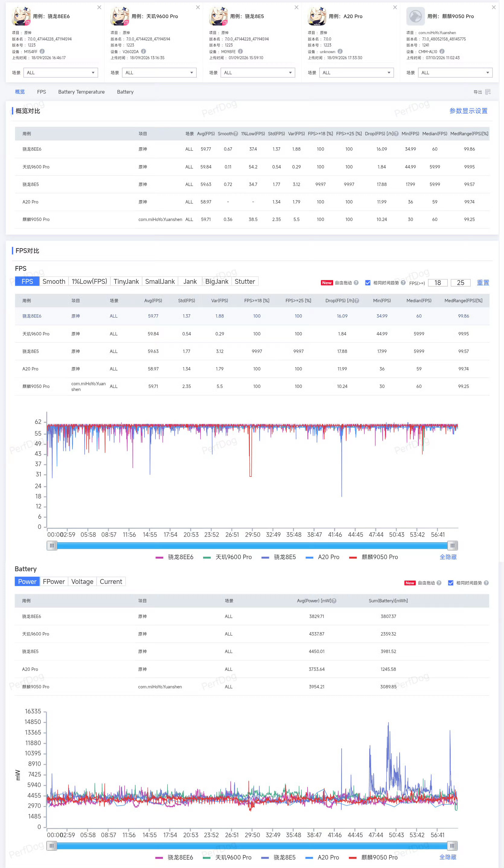Toggle 麒麟9050 Pro series in Battery legend

point(373,857)
